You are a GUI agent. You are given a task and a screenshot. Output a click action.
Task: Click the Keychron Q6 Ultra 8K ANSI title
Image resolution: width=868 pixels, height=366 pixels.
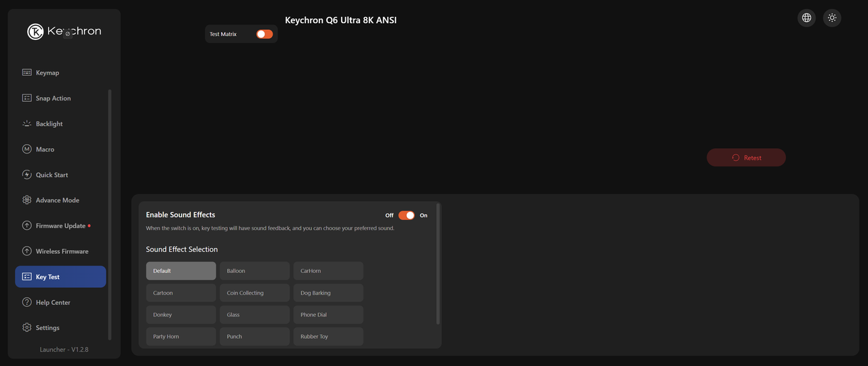click(340, 20)
